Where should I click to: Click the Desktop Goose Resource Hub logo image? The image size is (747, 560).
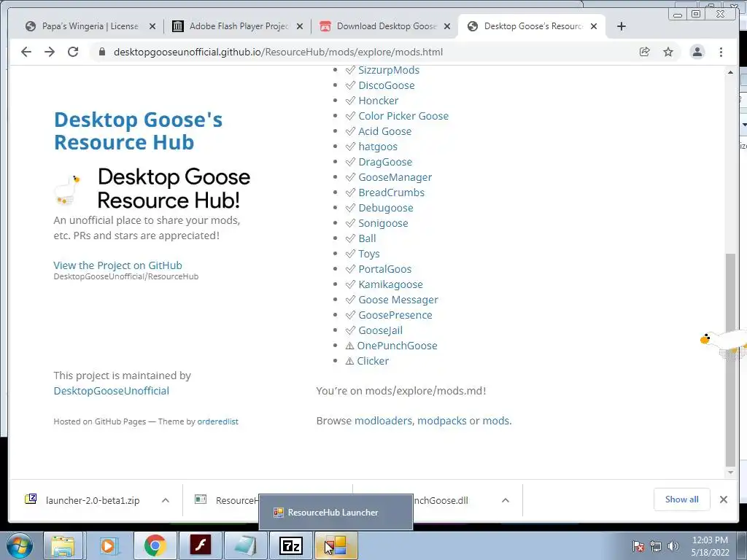(152, 189)
